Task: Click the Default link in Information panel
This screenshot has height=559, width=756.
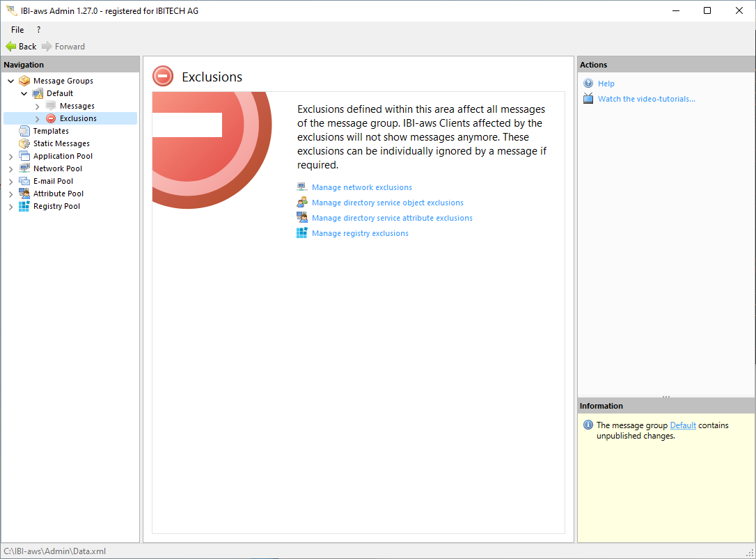Action: coord(682,425)
